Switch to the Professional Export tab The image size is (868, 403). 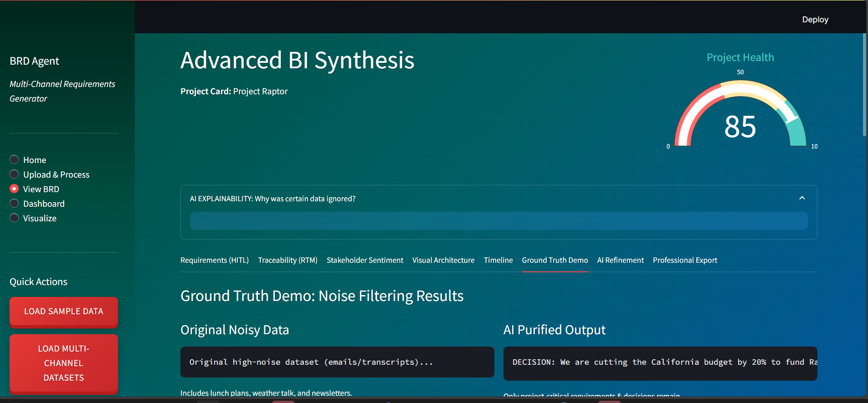tap(685, 260)
